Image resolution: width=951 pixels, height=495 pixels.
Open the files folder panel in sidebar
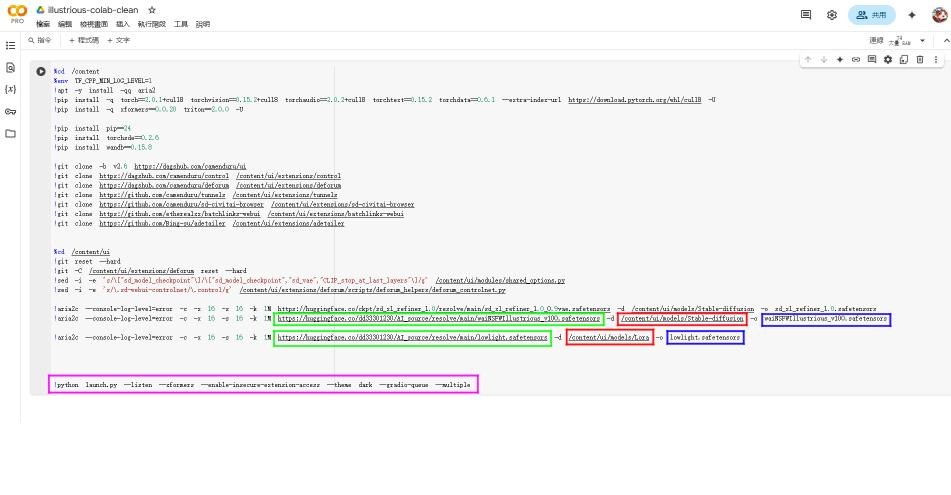pyautogui.click(x=11, y=133)
